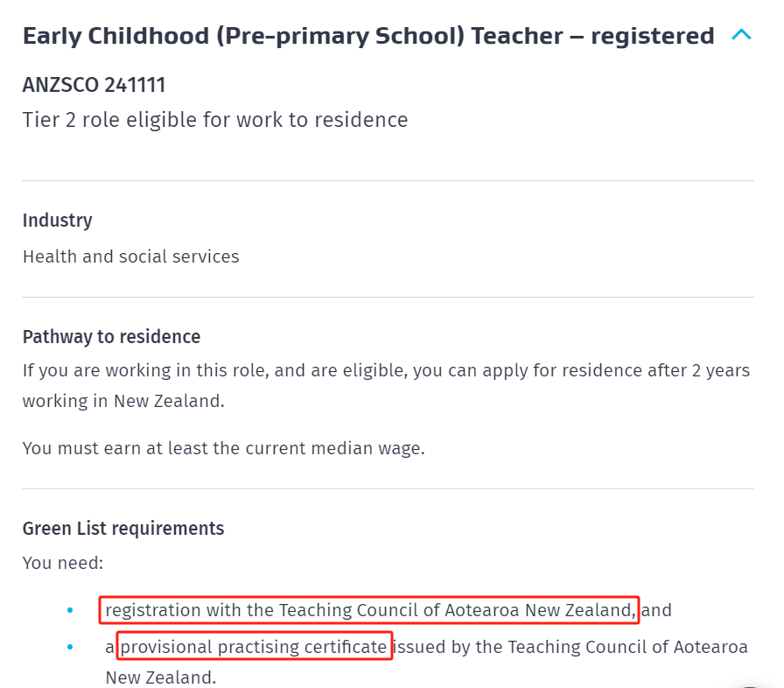Click 'issued by the Teaching Council of Aotearoa' text
Image resolution: width=784 pixels, height=688 pixels.
coord(570,647)
